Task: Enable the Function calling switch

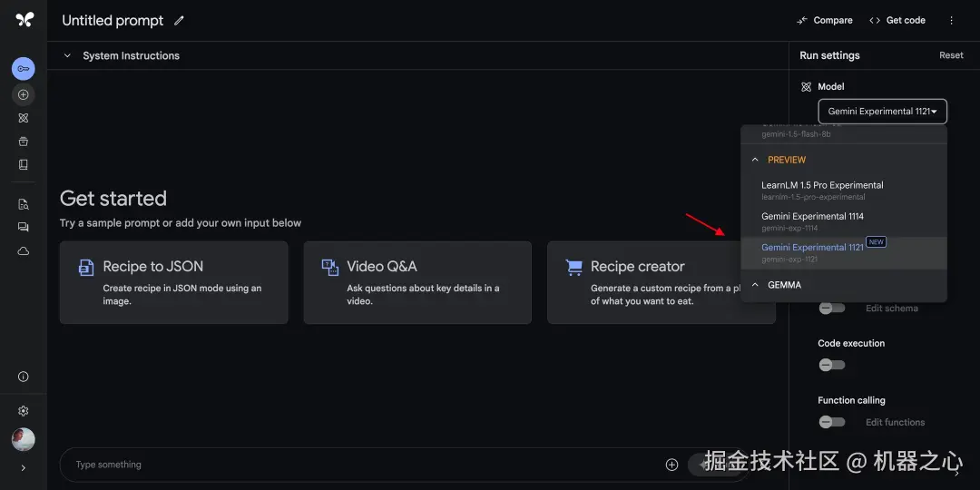Action: pyautogui.click(x=831, y=422)
